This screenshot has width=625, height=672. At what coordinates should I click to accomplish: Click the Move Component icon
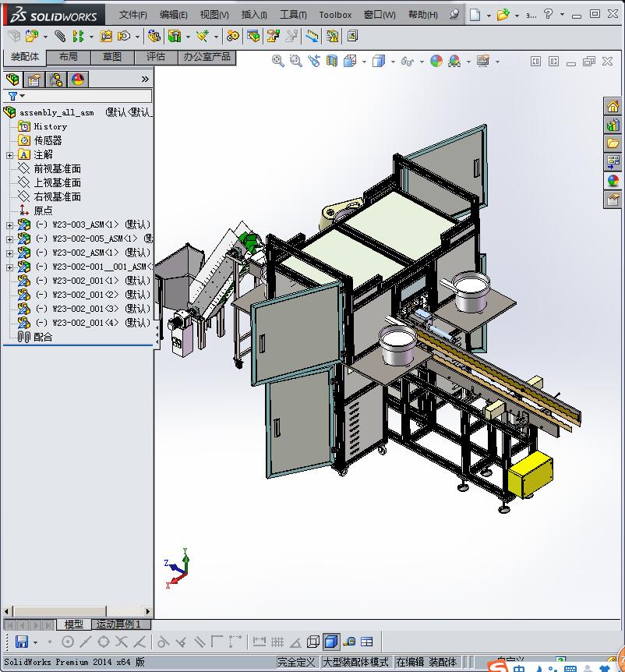[x=124, y=36]
